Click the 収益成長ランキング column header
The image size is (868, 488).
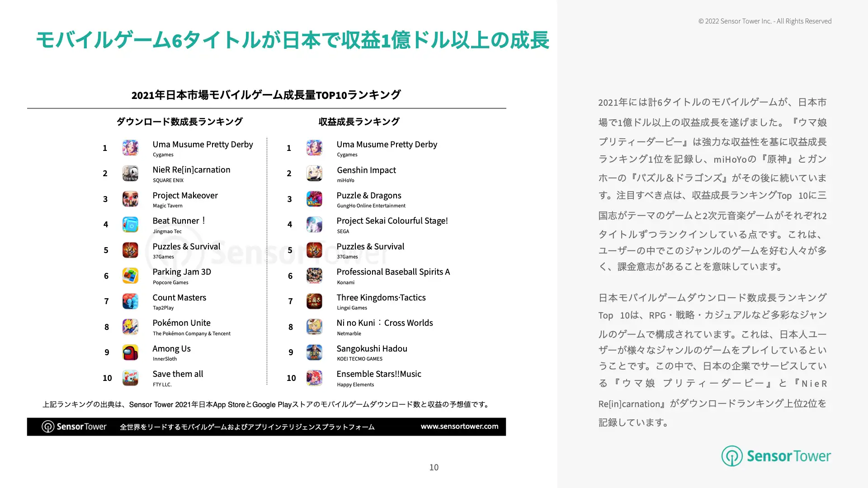tap(359, 122)
